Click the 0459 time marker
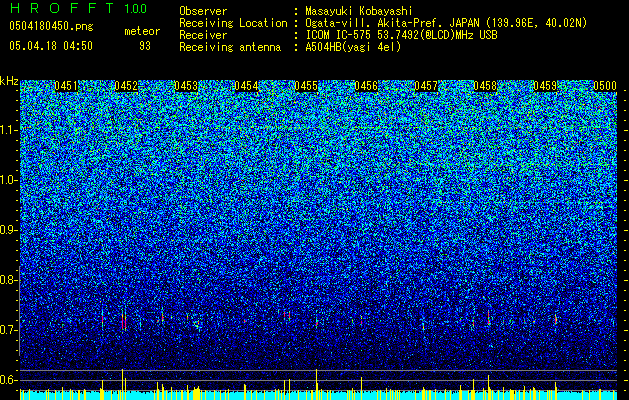The image size is (629, 400). [x=545, y=86]
